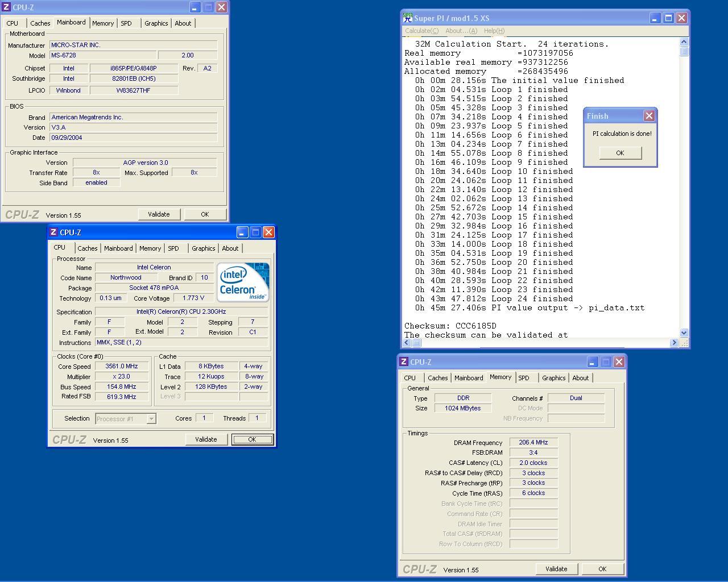Click Super PI scroll down arrow

684,332
